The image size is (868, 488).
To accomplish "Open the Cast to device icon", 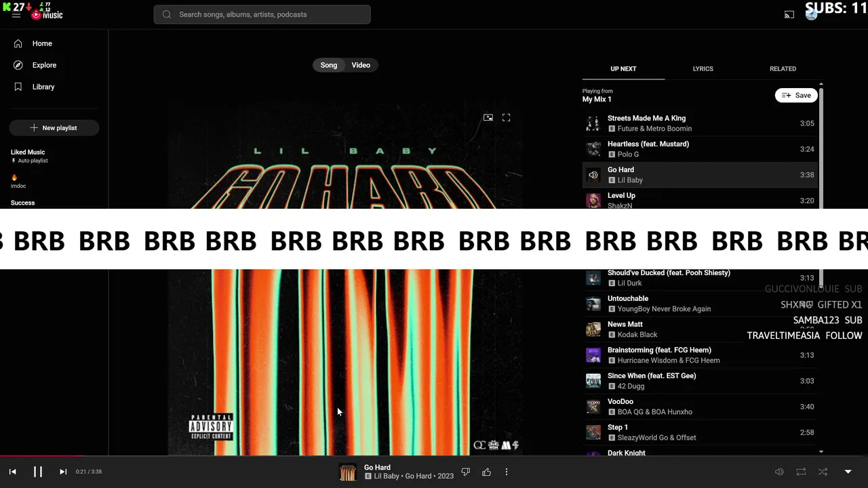I will pos(789,14).
